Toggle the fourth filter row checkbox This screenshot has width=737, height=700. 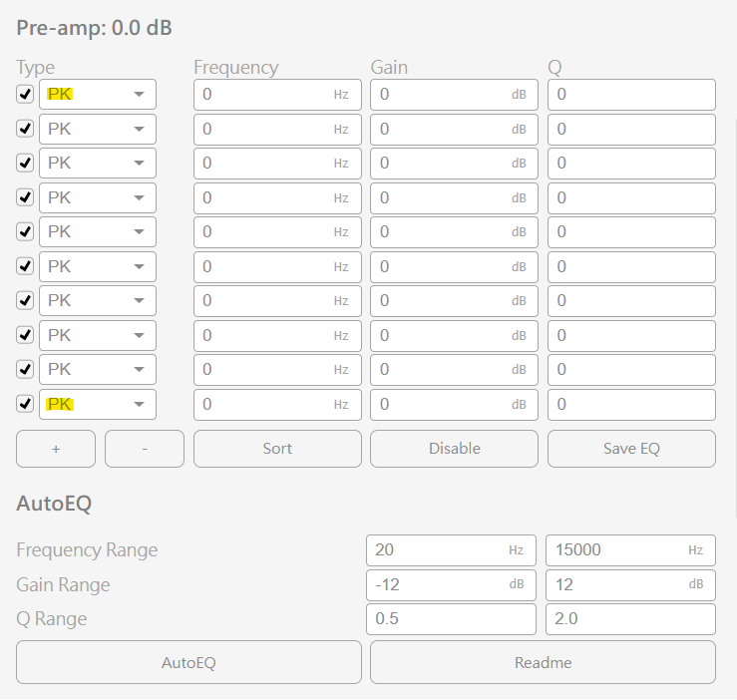[x=25, y=197]
